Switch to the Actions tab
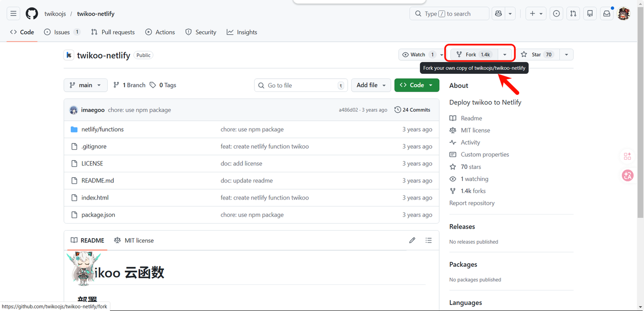The width and height of the screenshot is (644, 311). [x=160, y=32]
